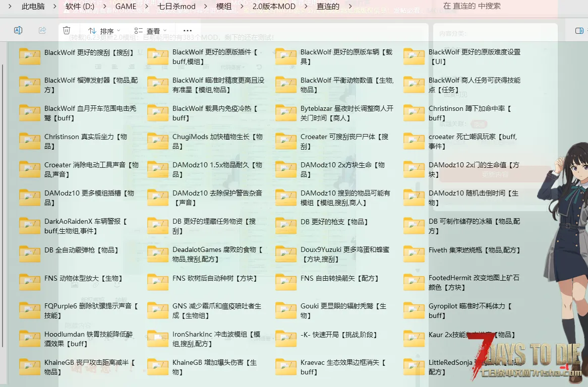Select the croeater 死亡嘲讽玩家 folder icon
Image resolution: width=588 pixels, height=387 pixels.
tap(414, 141)
